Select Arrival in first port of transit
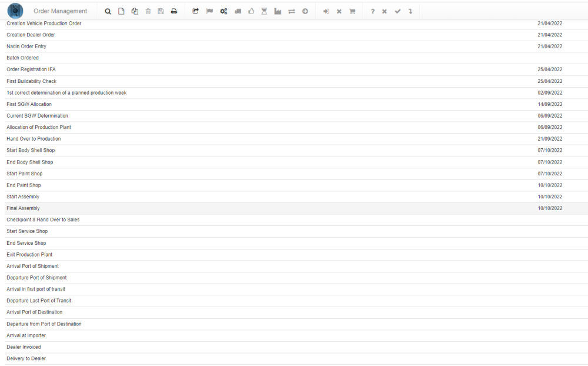 tap(296, 290)
